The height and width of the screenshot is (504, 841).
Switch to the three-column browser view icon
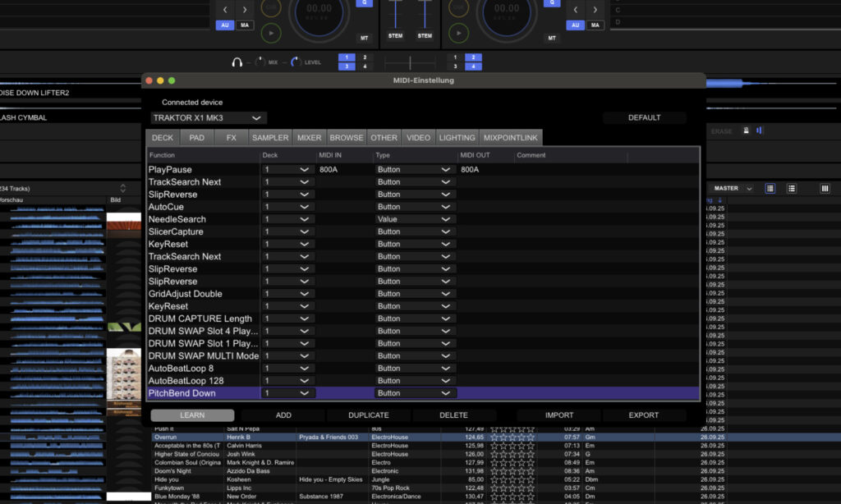pos(825,188)
